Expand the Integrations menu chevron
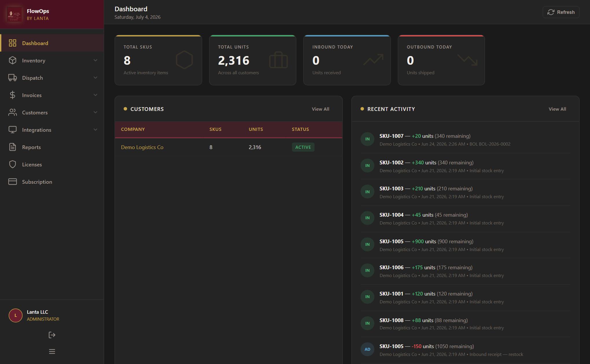 pos(95,130)
